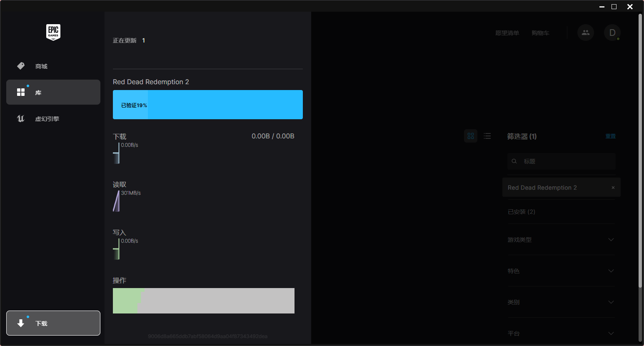
Task: Click the hash string at panel bottom
Action: [208, 336]
